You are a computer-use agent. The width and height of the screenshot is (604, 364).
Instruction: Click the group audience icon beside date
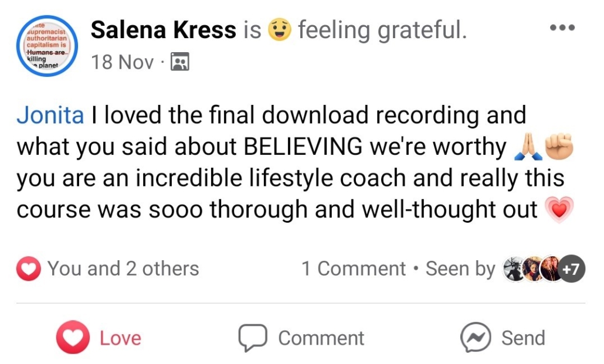coord(179,62)
